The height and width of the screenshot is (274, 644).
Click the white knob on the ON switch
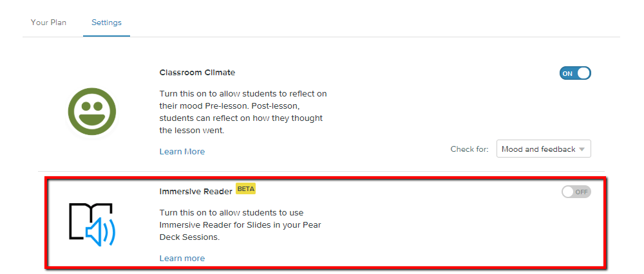pyautogui.click(x=583, y=73)
